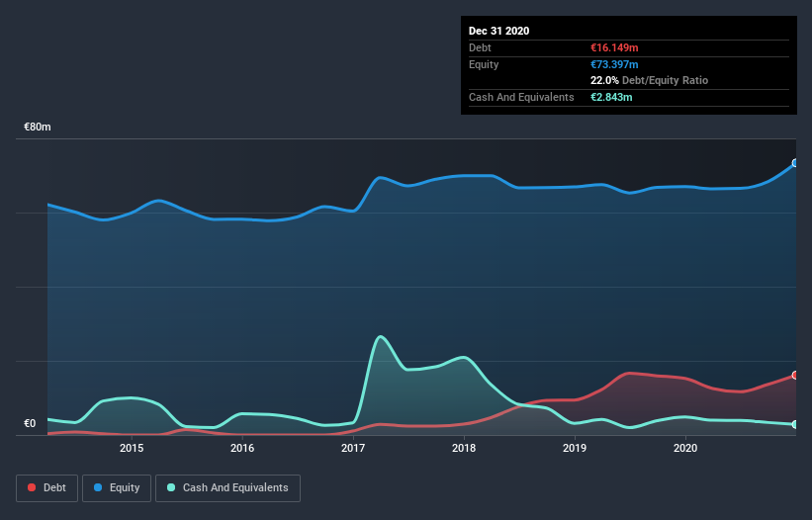Click the 2018 x-axis label
This screenshot has width=812, height=520.
[464, 448]
